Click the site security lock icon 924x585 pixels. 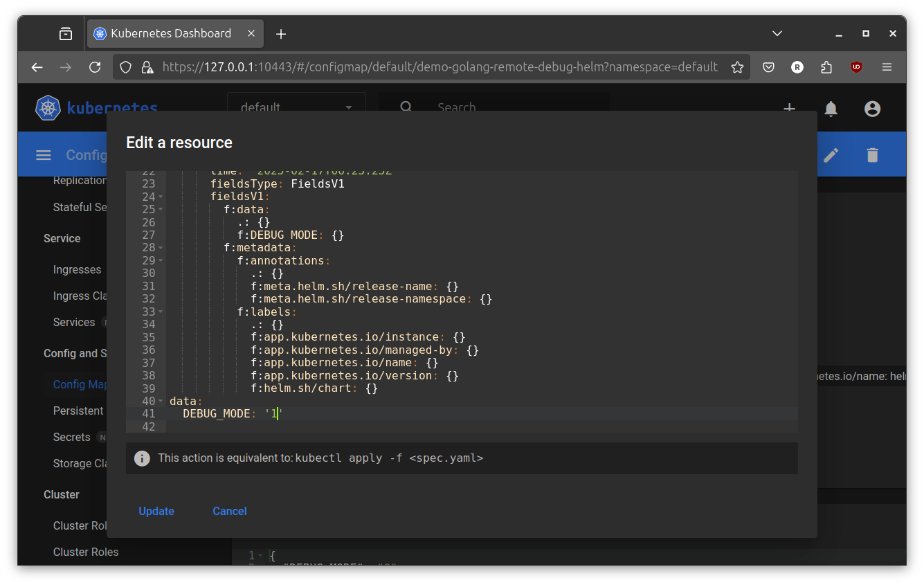point(147,67)
